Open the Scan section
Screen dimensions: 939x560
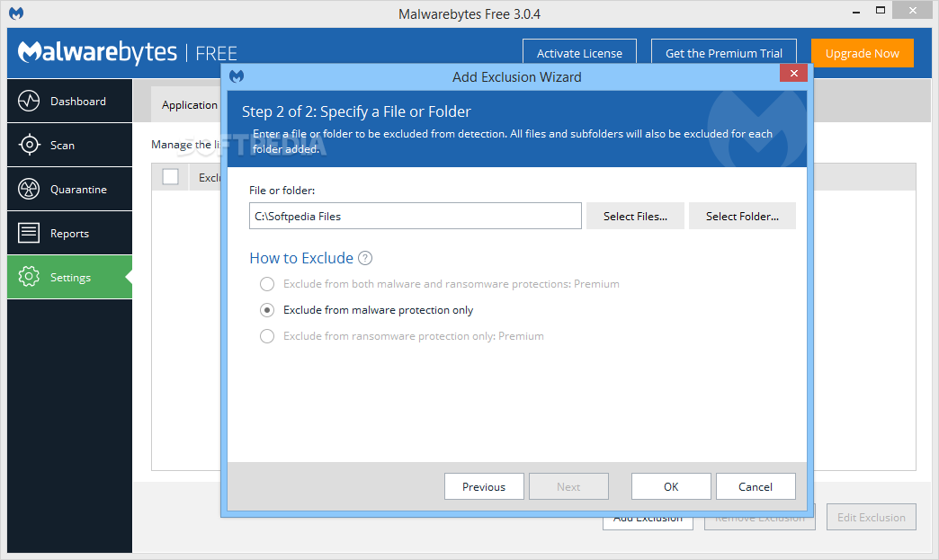[69, 145]
